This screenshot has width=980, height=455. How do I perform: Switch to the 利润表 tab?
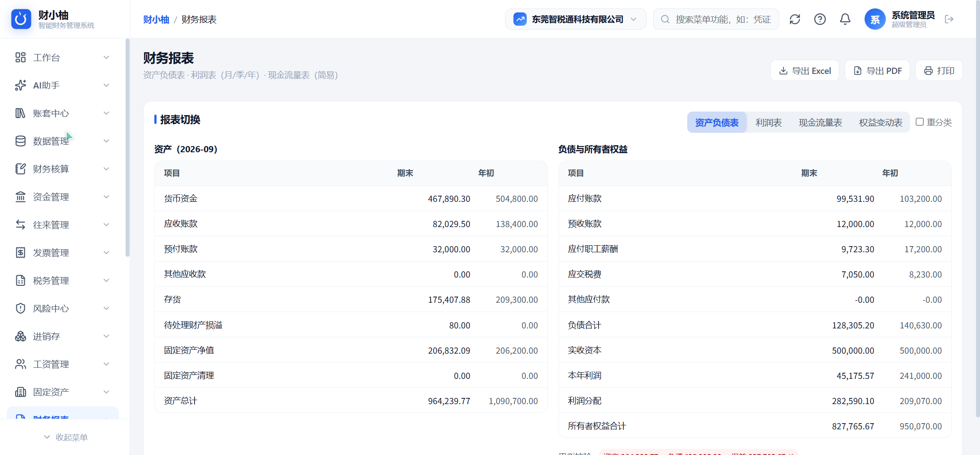(x=769, y=123)
